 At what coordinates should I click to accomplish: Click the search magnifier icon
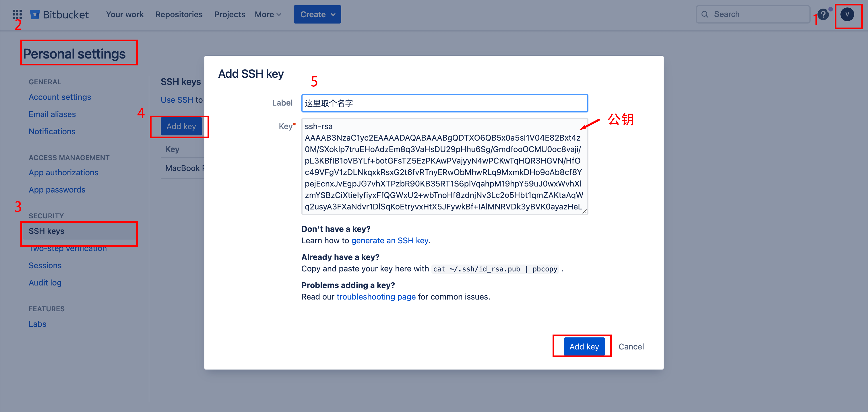point(705,14)
